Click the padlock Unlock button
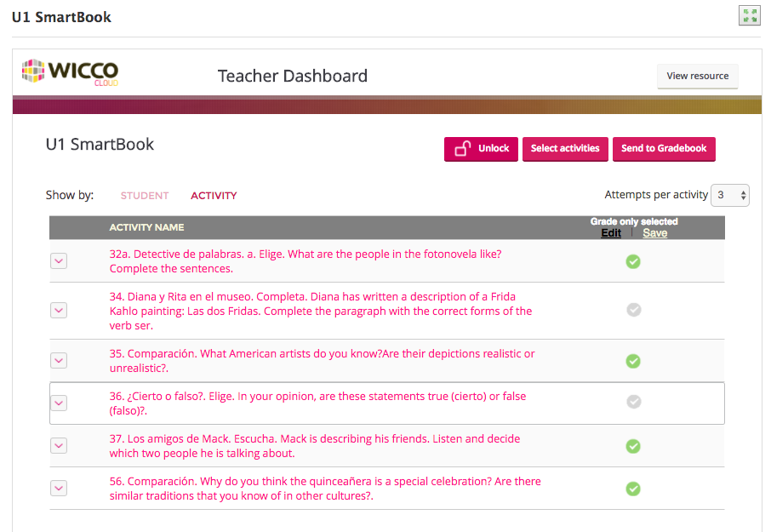This screenshot has width=771, height=532. [481, 148]
